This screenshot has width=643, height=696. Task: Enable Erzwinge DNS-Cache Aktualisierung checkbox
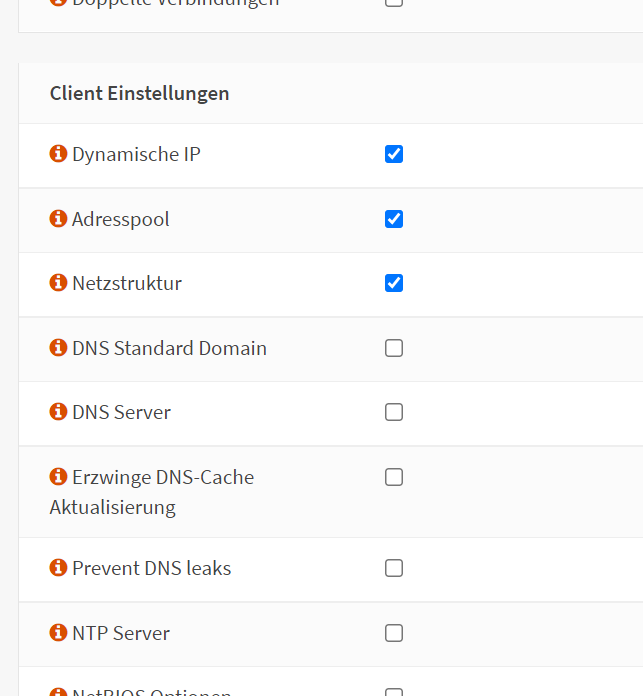tap(394, 477)
